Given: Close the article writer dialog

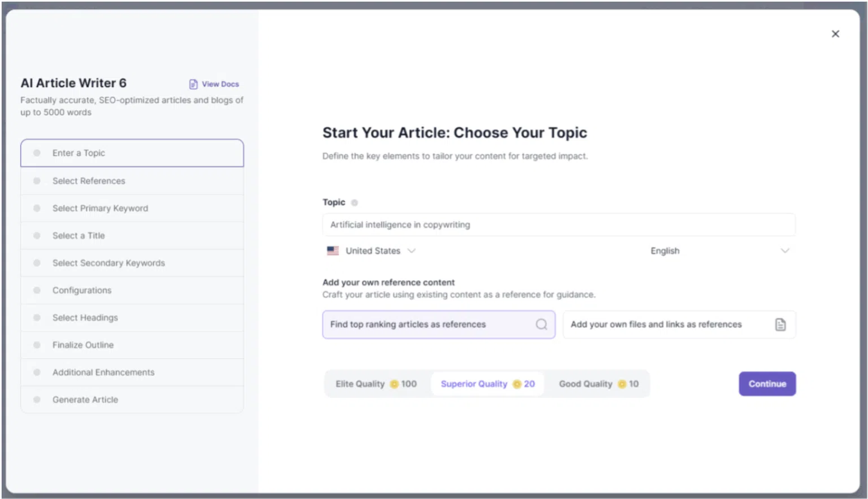Looking at the screenshot, I should point(835,34).
